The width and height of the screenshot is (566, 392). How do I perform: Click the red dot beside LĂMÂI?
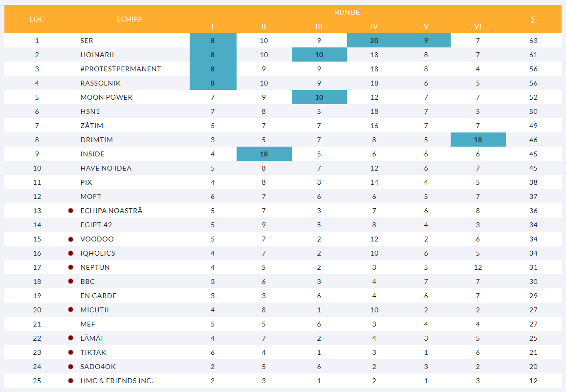71,338
